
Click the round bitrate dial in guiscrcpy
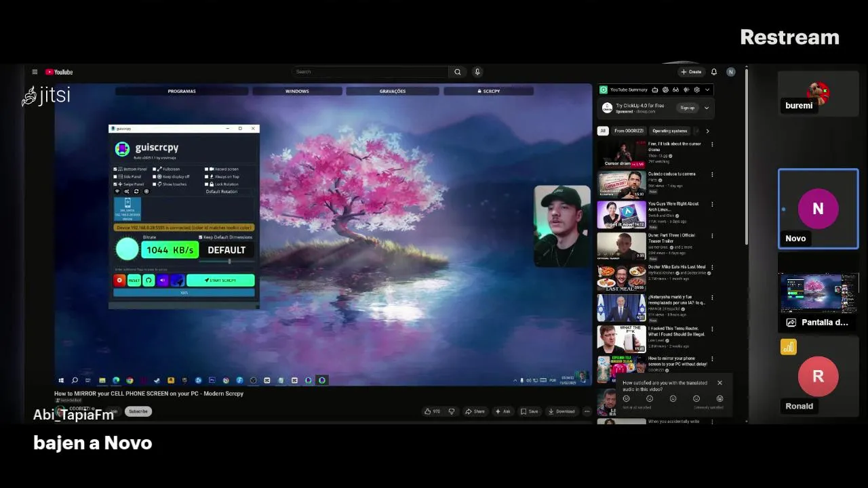coord(127,249)
